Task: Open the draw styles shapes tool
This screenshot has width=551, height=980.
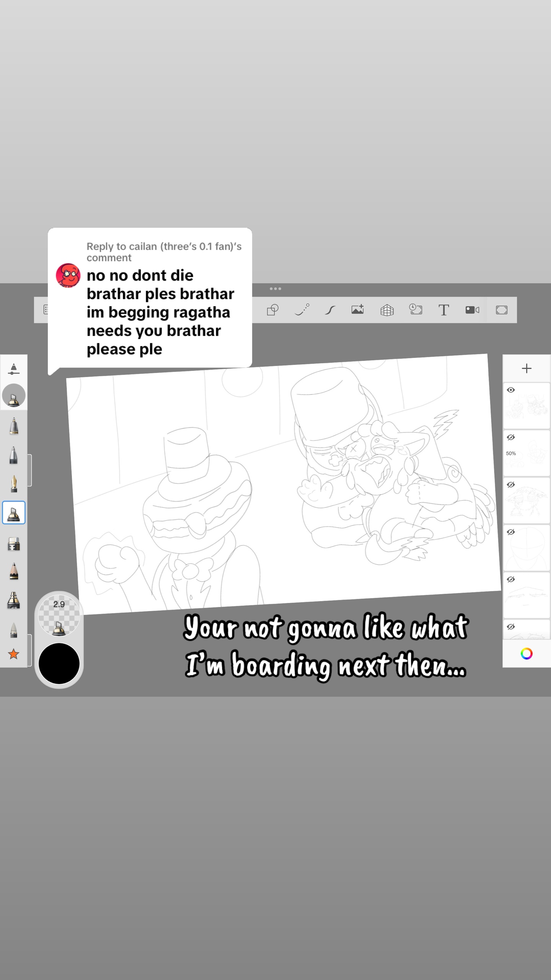Action: pyautogui.click(x=272, y=310)
